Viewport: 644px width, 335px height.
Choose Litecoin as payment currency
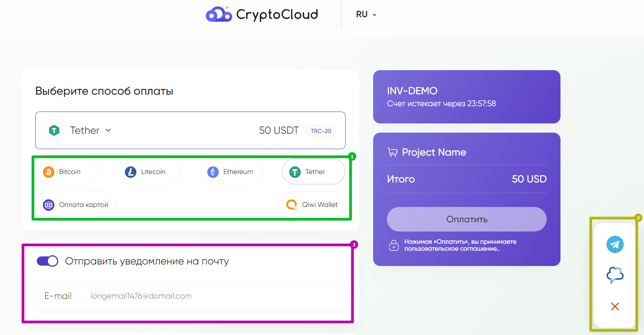(x=149, y=172)
